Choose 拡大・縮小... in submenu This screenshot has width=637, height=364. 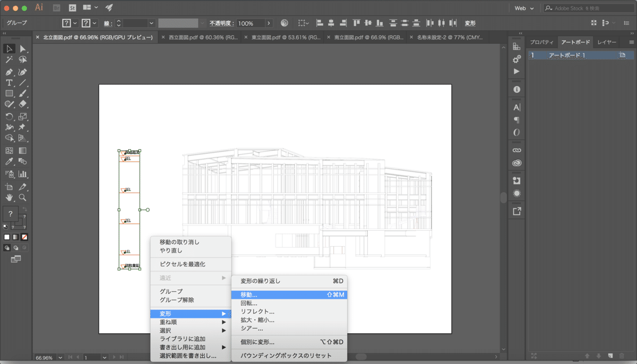point(289,320)
